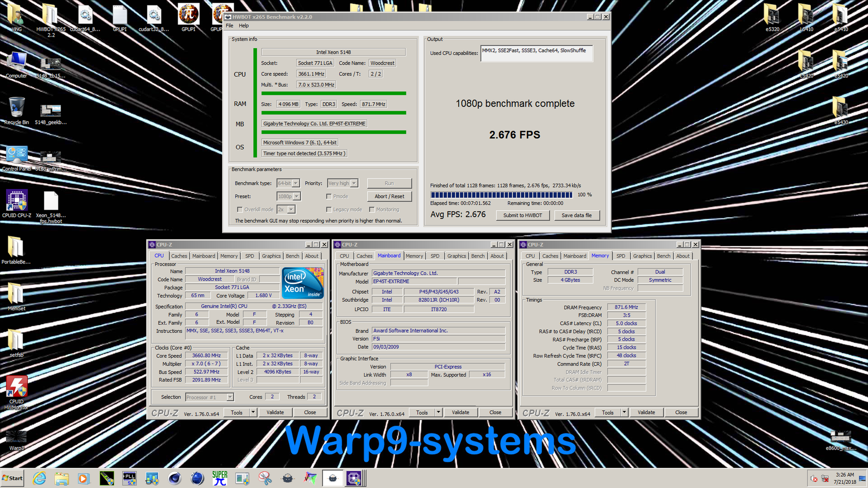
Task: Open the Control Panel desktop icon
Action: coord(17,158)
